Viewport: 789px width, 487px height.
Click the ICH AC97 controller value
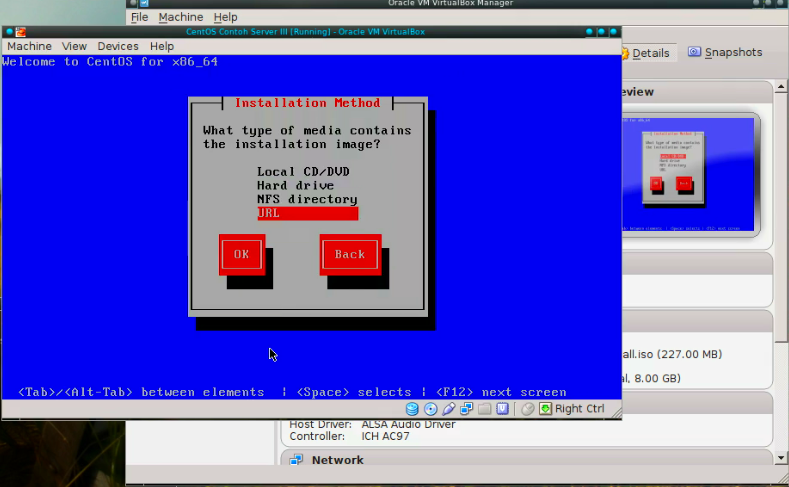click(x=385, y=436)
